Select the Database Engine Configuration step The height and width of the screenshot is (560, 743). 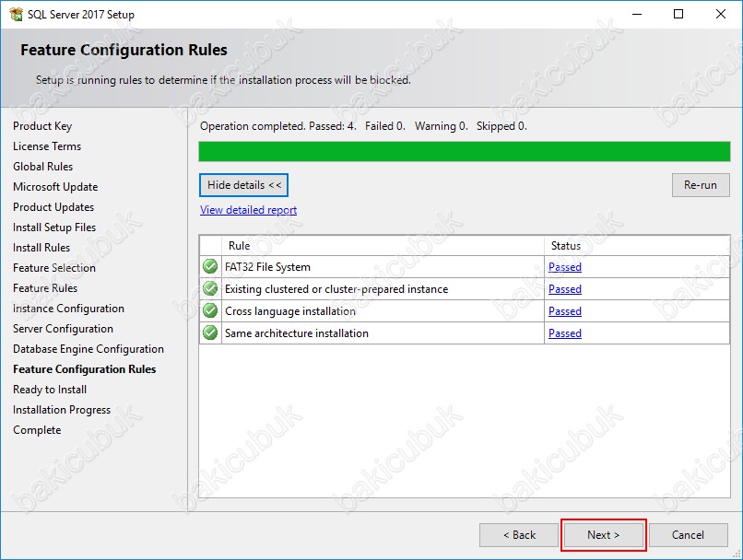pyautogui.click(x=88, y=349)
